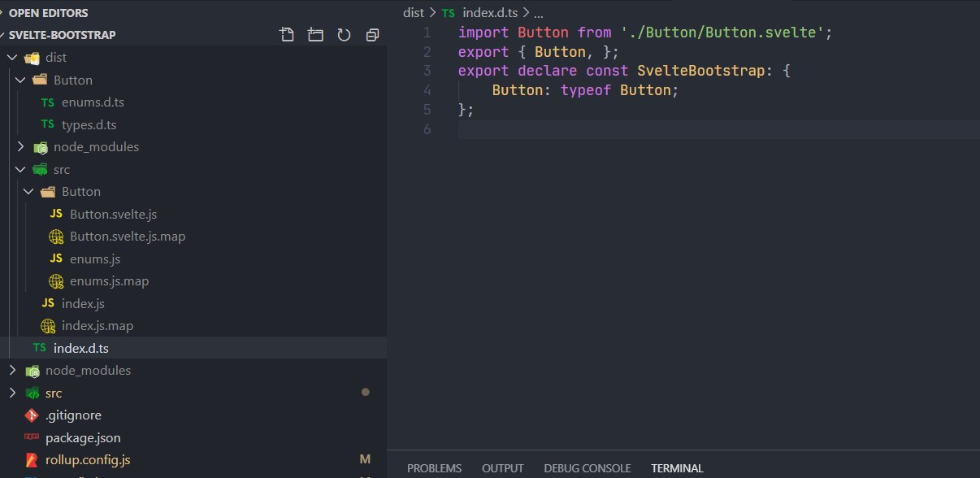Viewport: 980px width, 478px height.
Task: Switch to the DEBUG CONSOLE tab
Action: point(588,468)
